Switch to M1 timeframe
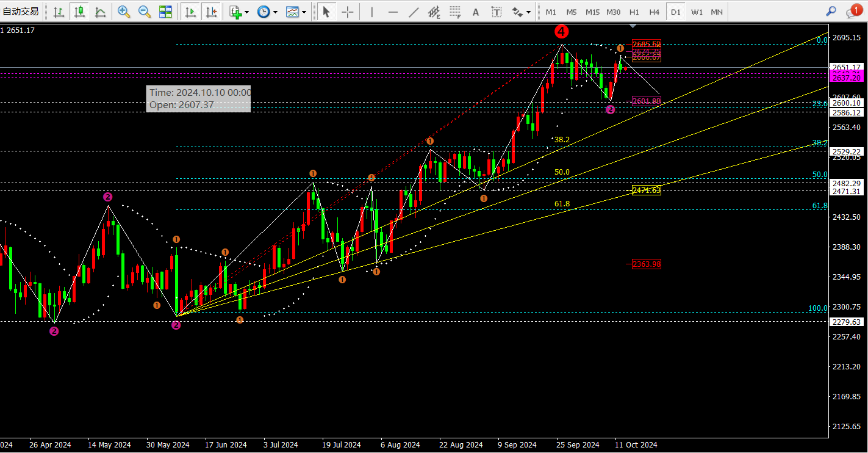Screen dimensions: 868x453 click(551, 12)
